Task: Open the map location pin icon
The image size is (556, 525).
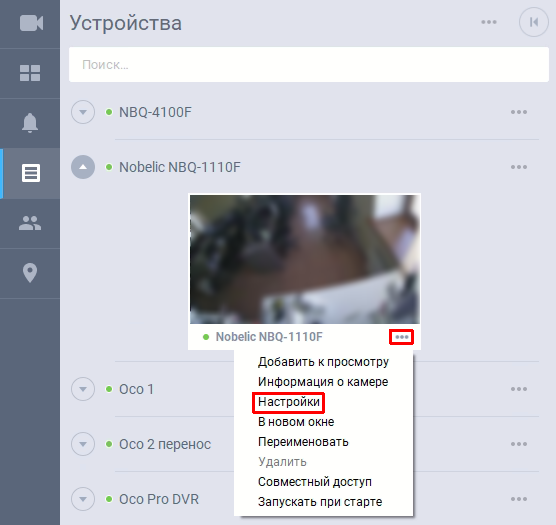Action: pos(30,273)
